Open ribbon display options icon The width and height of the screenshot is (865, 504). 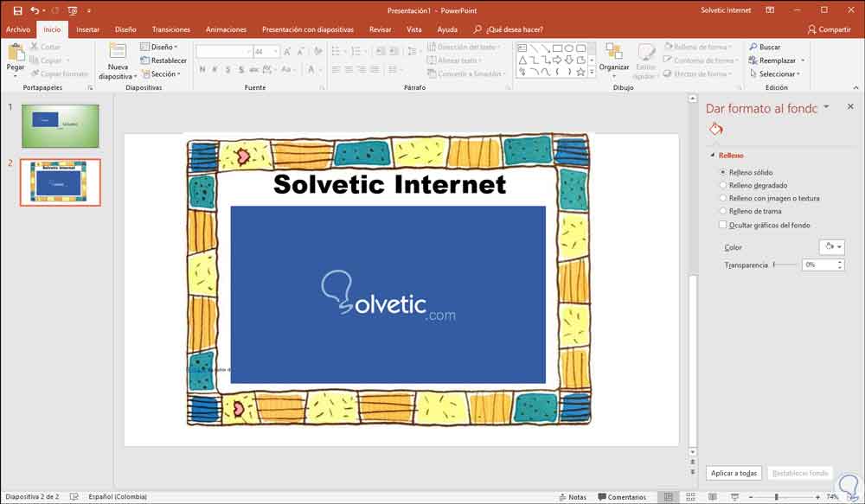[x=770, y=10]
